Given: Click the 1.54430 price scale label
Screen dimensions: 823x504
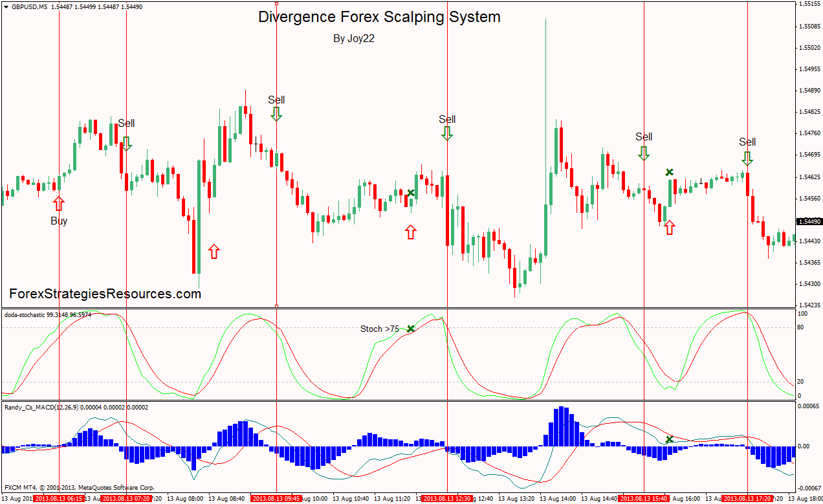Looking at the screenshot, I should 810,241.
